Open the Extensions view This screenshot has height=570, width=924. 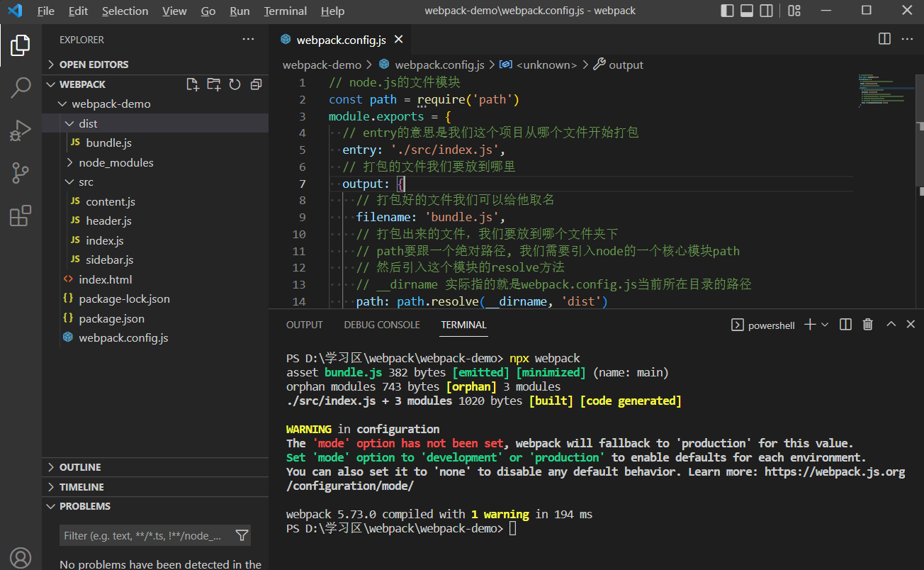21,216
